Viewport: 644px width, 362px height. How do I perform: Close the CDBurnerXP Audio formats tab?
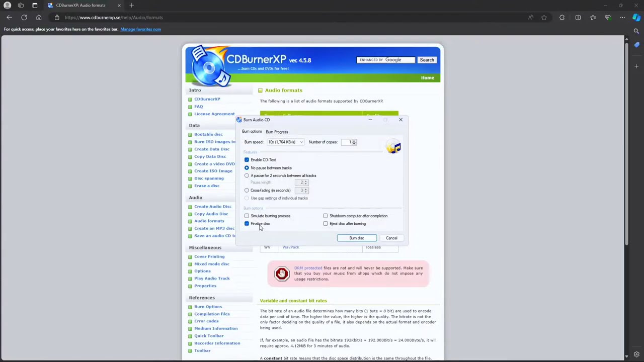click(119, 6)
